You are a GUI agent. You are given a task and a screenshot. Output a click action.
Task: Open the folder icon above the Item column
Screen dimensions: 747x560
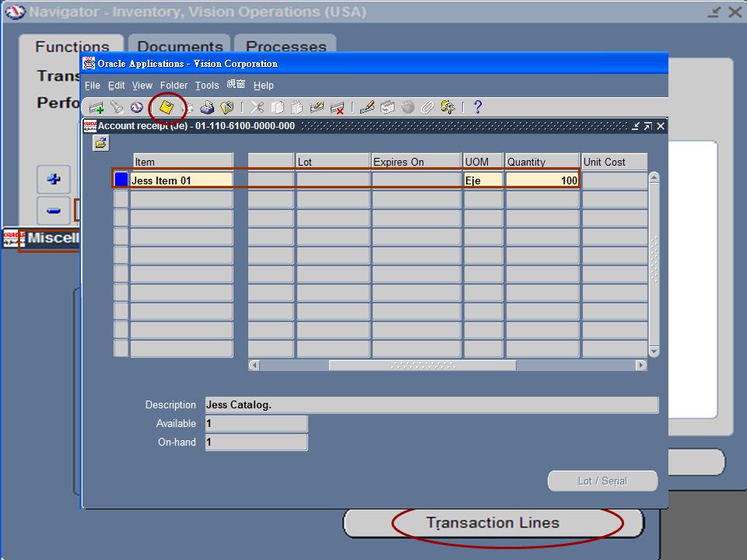click(100, 143)
